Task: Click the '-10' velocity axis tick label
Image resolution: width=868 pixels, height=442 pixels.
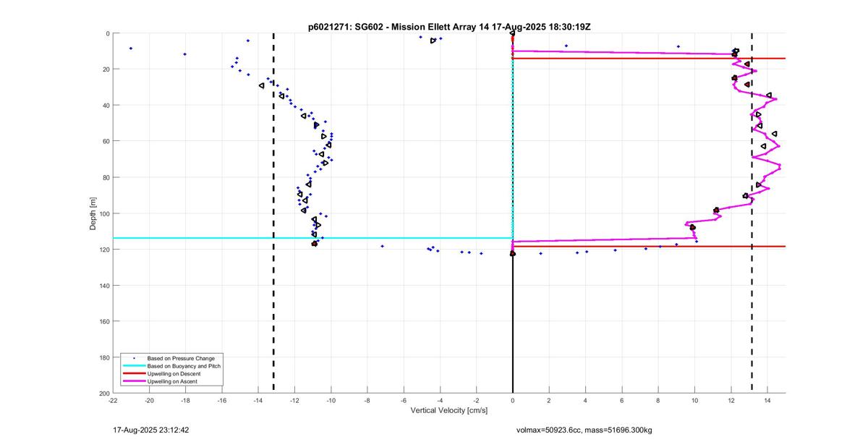Action: tap(331, 400)
